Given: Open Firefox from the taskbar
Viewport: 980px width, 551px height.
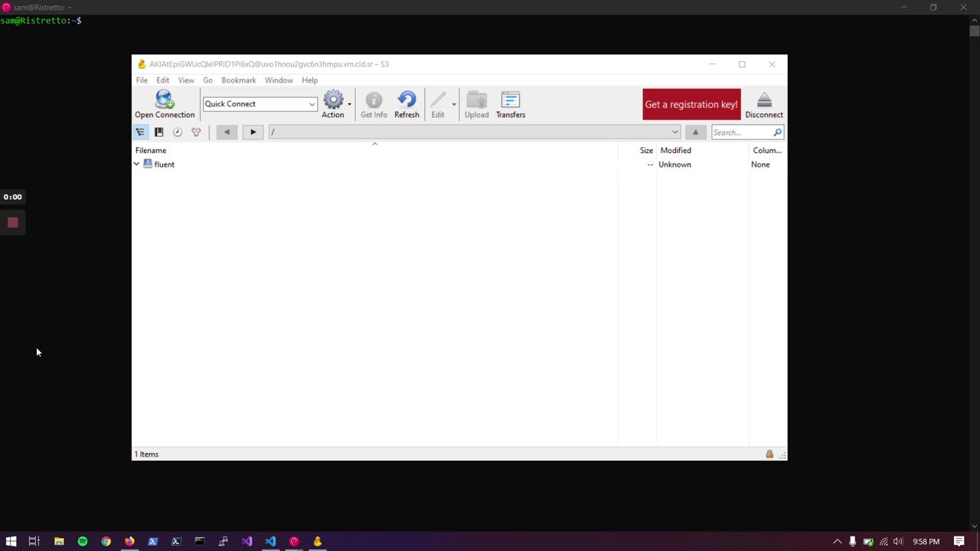Looking at the screenshot, I should click(129, 541).
